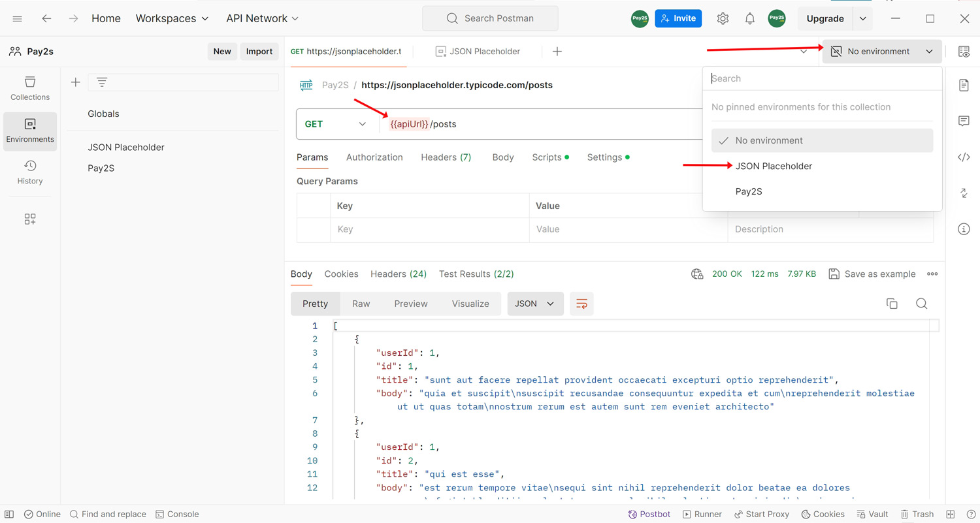Go back with the left arrow
The height and width of the screenshot is (523, 980).
tap(46, 19)
